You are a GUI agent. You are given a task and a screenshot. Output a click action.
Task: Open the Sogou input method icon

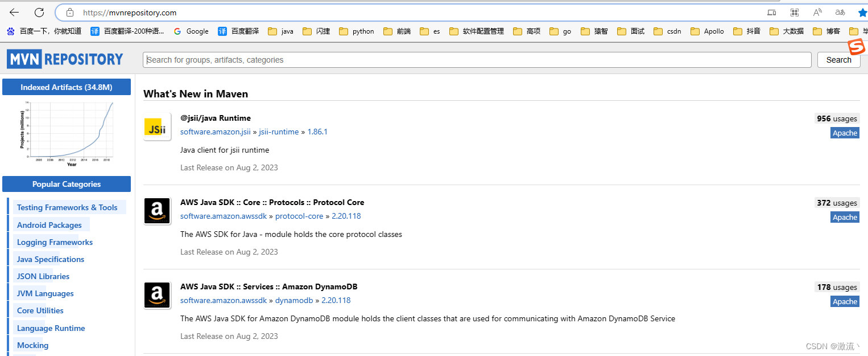coord(856,47)
